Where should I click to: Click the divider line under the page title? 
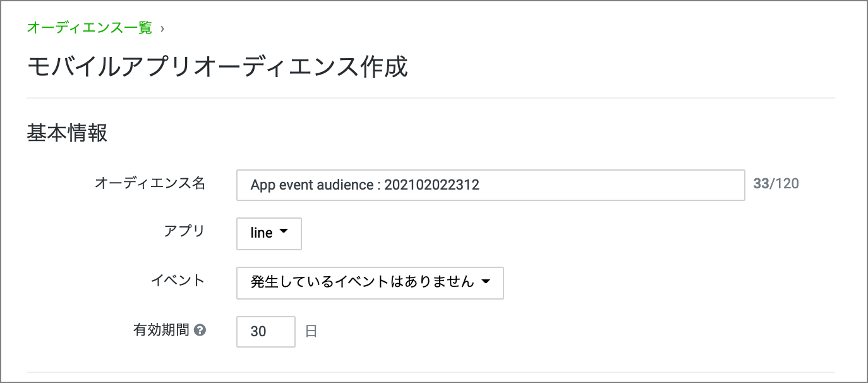430,98
